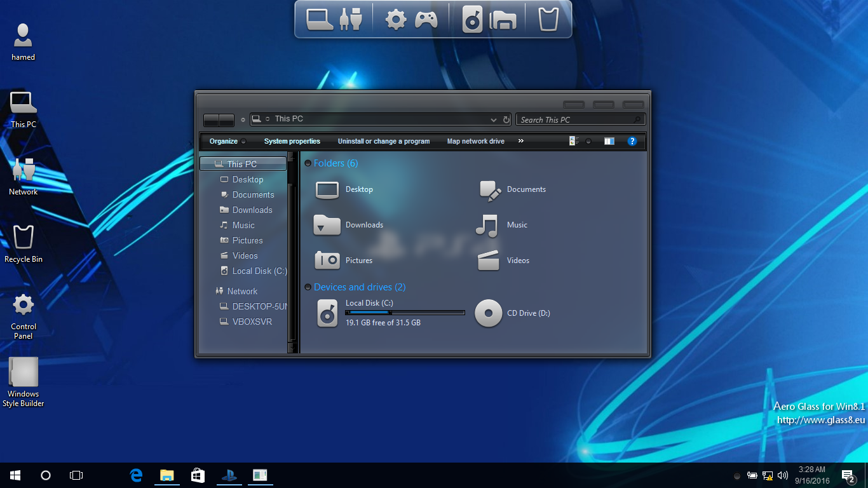Click the Search This PC field
The image size is (868, 488).
575,119
